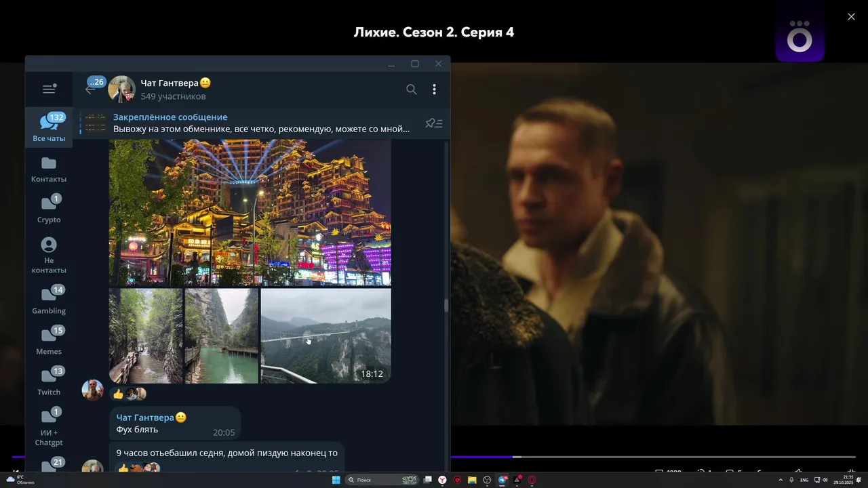Open the Windows Start menu
868x488 pixels.
tap(336, 480)
